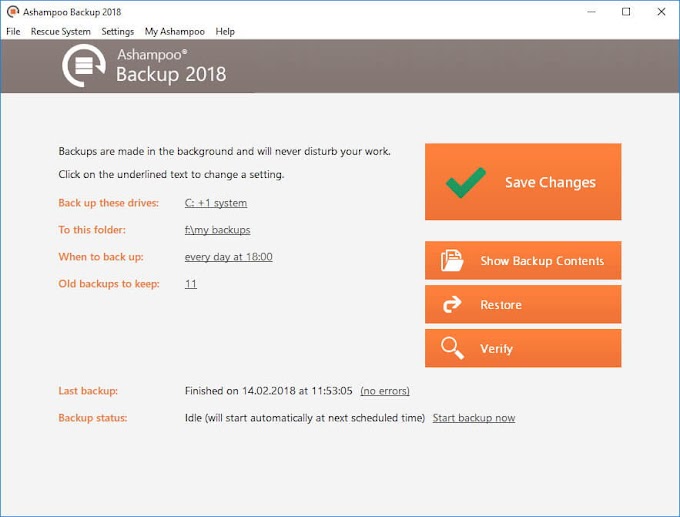Click the curved arrow Restore icon

click(452, 304)
